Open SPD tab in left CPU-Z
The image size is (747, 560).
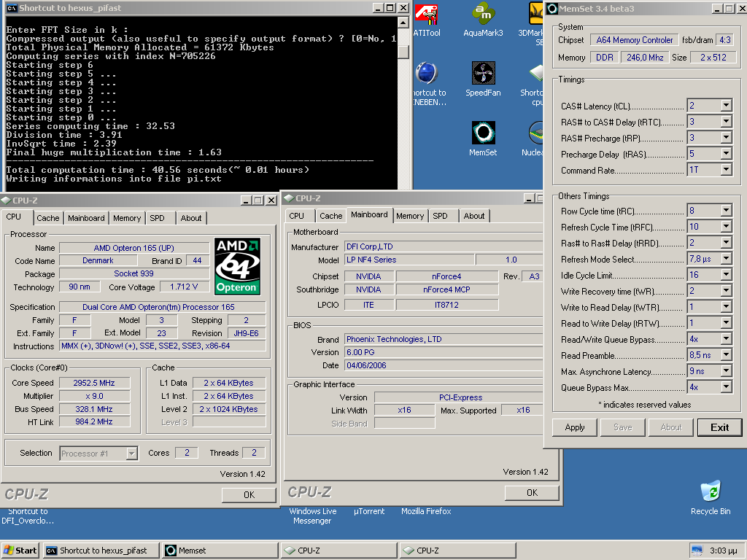pyautogui.click(x=158, y=217)
